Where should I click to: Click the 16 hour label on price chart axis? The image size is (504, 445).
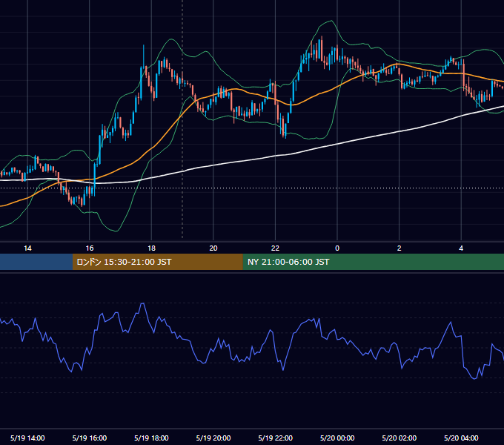[x=90, y=248]
